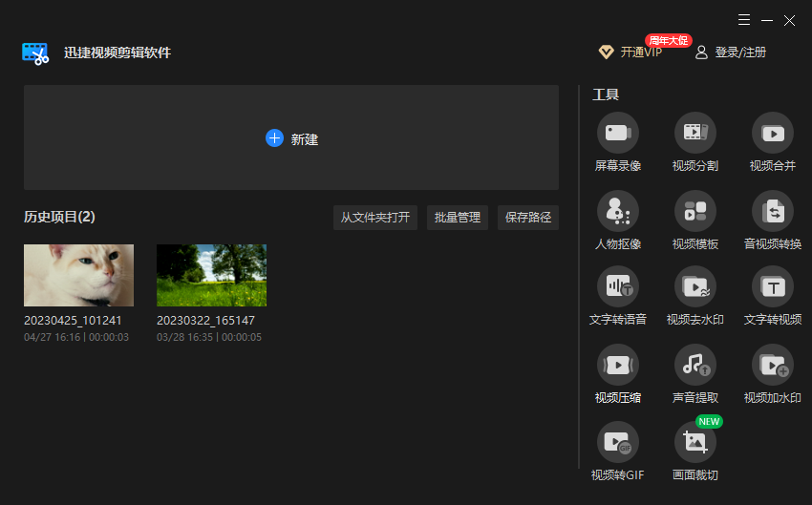Click the 批量管理 batch manage button
The height and width of the screenshot is (505, 812).
tap(458, 218)
